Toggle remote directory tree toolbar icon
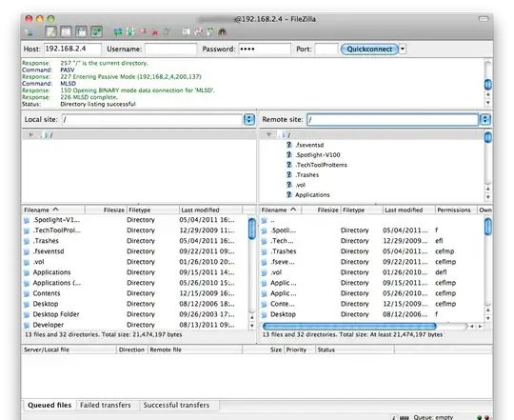Screen dimensions: 514x420 pos(81,31)
